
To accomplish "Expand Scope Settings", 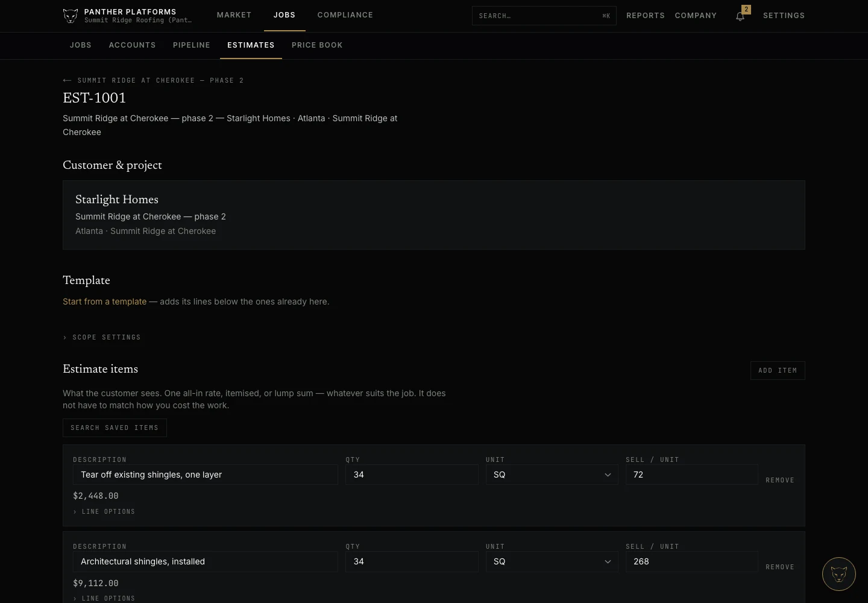I will 102,337.
